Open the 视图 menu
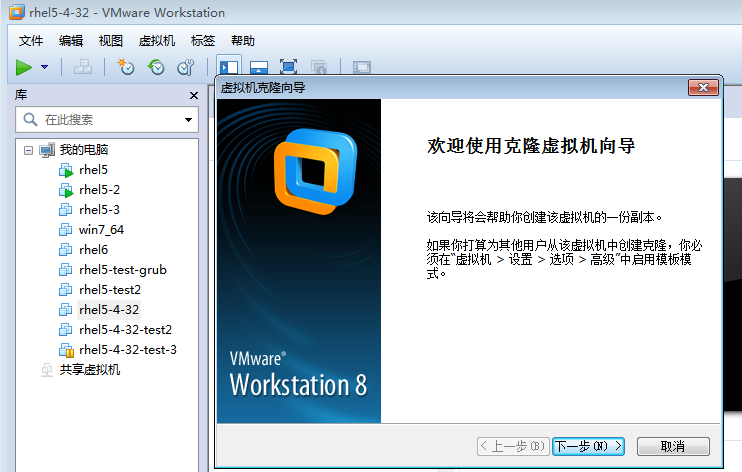The height and width of the screenshot is (472, 742). coord(111,41)
